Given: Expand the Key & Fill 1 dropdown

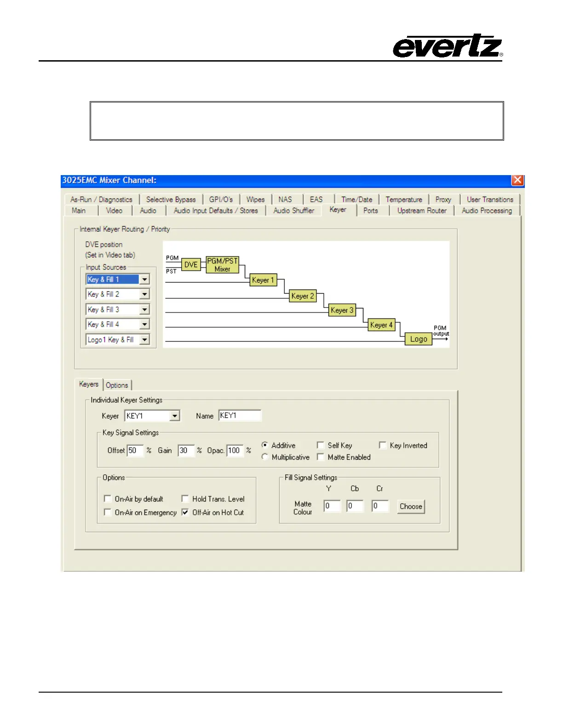Looking at the screenshot, I should click(x=144, y=279).
